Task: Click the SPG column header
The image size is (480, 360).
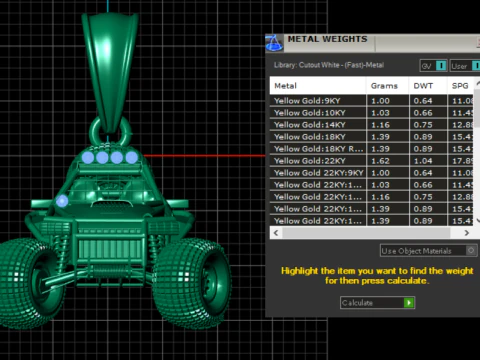Action: click(x=460, y=86)
